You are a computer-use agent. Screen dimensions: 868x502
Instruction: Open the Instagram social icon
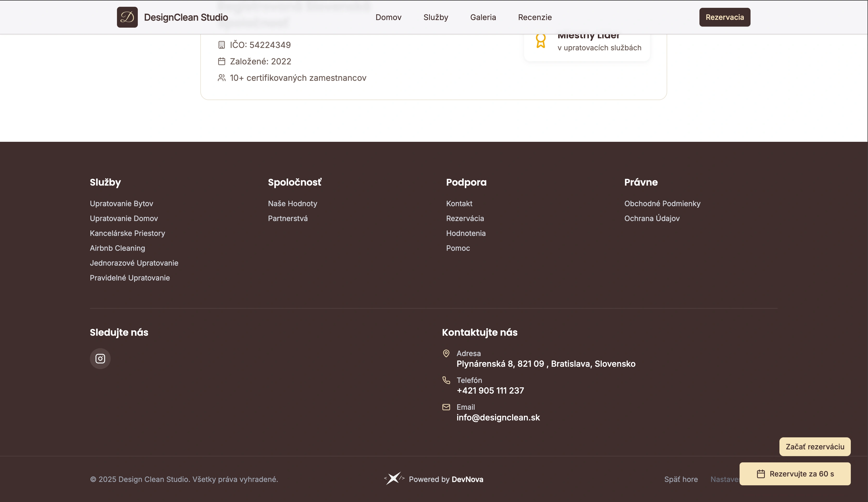(100, 359)
